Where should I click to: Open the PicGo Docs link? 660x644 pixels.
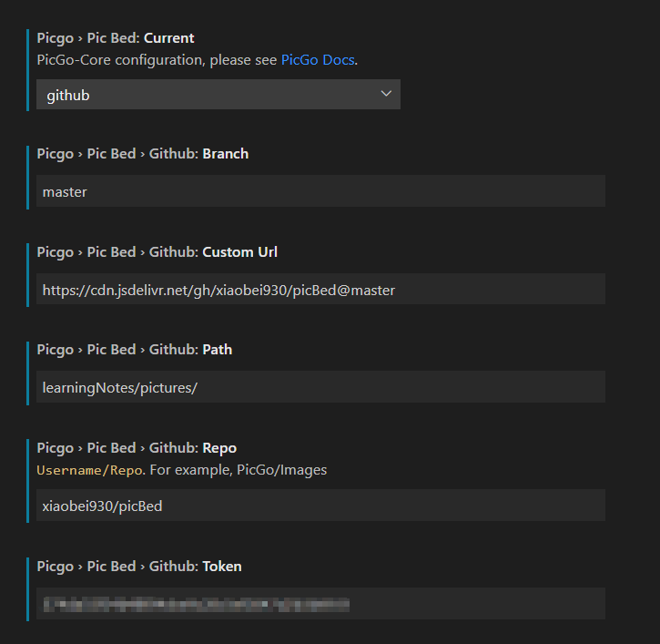tap(318, 60)
